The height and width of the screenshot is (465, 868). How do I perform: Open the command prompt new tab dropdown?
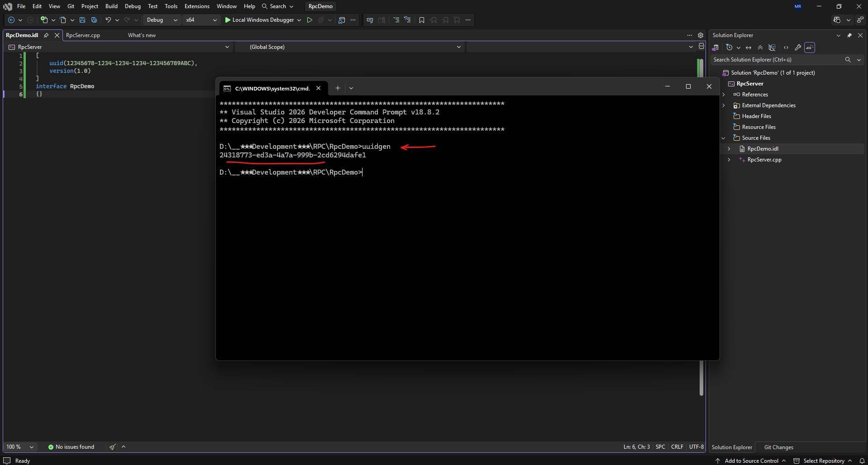tap(351, 88)
